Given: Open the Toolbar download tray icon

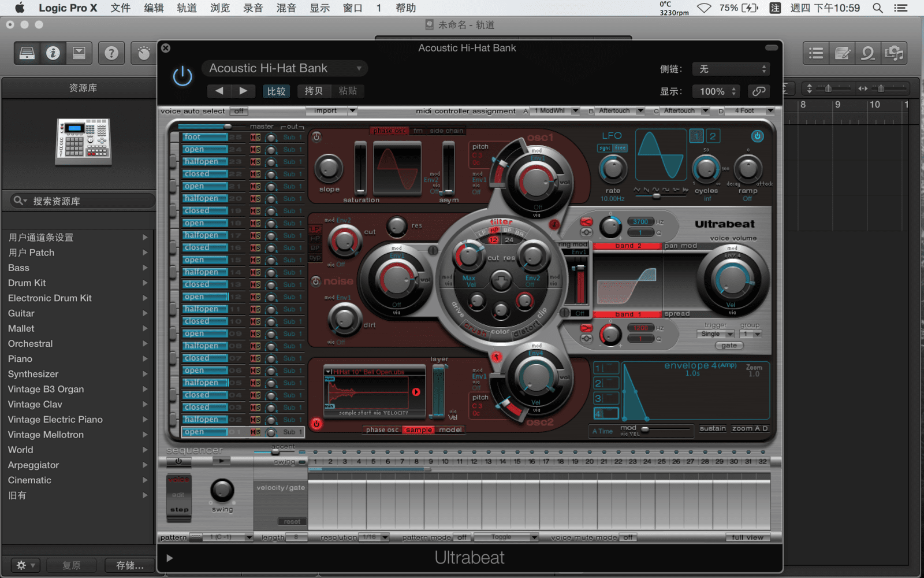Looking at the screenshot, I should coord(79,53).
